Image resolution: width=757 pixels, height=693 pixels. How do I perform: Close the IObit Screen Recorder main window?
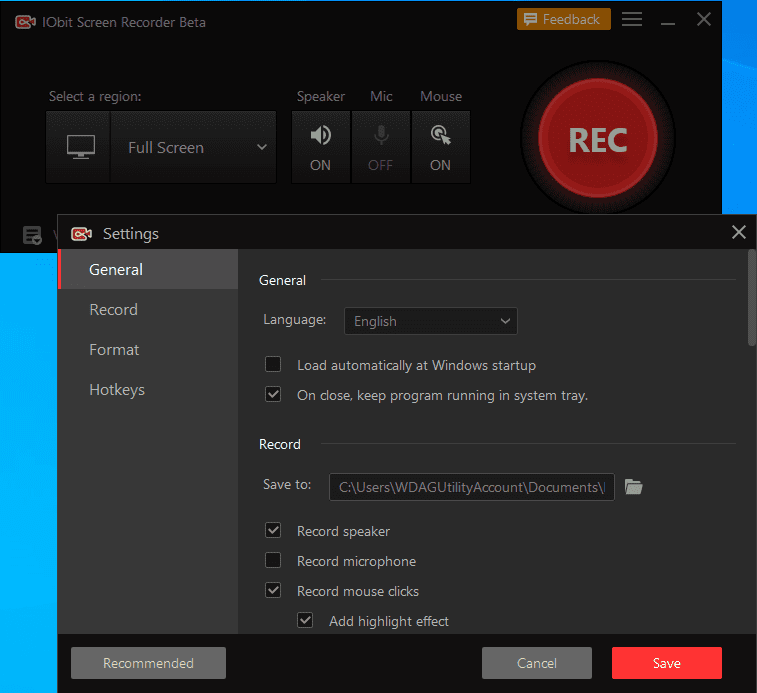tap(704, 19)
